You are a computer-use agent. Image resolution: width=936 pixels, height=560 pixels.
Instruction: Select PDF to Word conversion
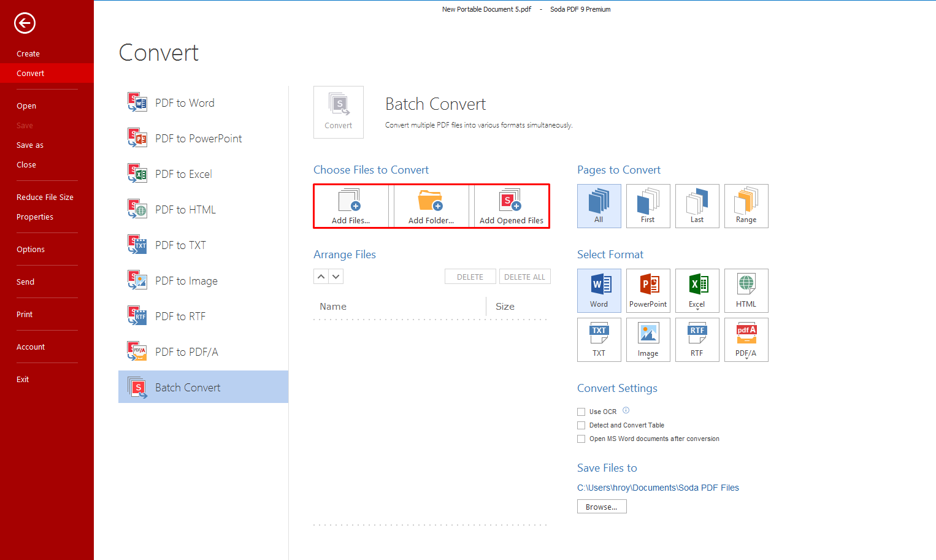185,103
